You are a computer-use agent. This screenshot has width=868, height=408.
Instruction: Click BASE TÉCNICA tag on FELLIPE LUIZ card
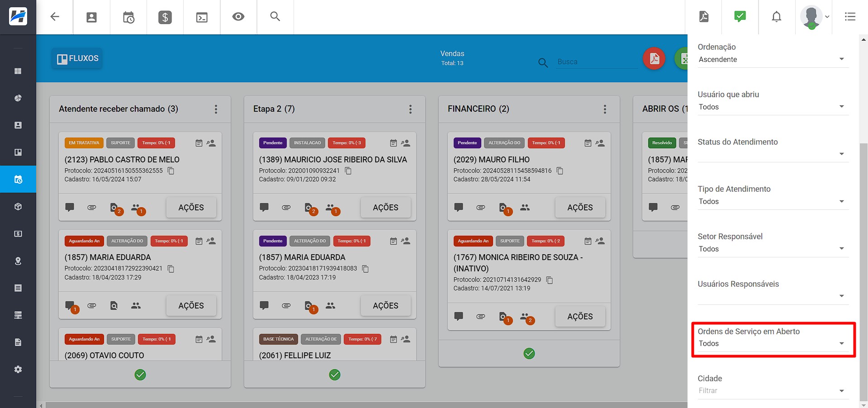tap(279, 339)
